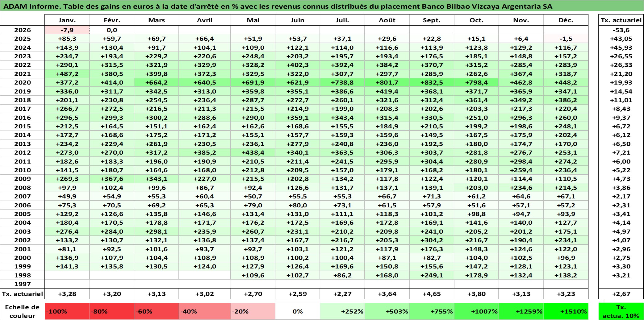Click the +3,64 actuarial value under Août
The image size is (644, 320).
click(x=387, y=294)
